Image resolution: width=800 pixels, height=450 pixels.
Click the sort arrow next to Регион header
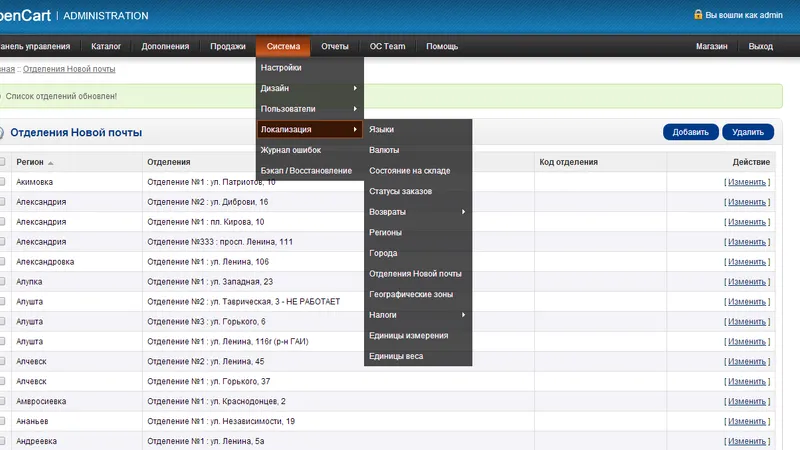[51, 163]
